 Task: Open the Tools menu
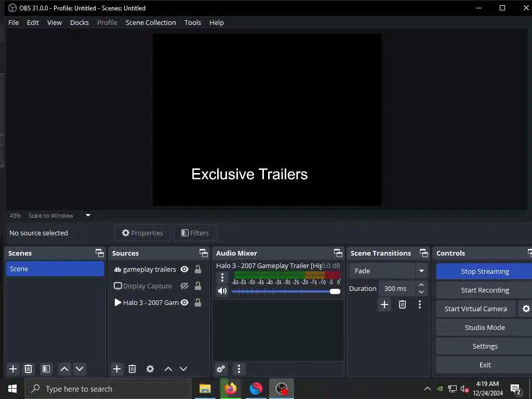(x=193, y=22)
